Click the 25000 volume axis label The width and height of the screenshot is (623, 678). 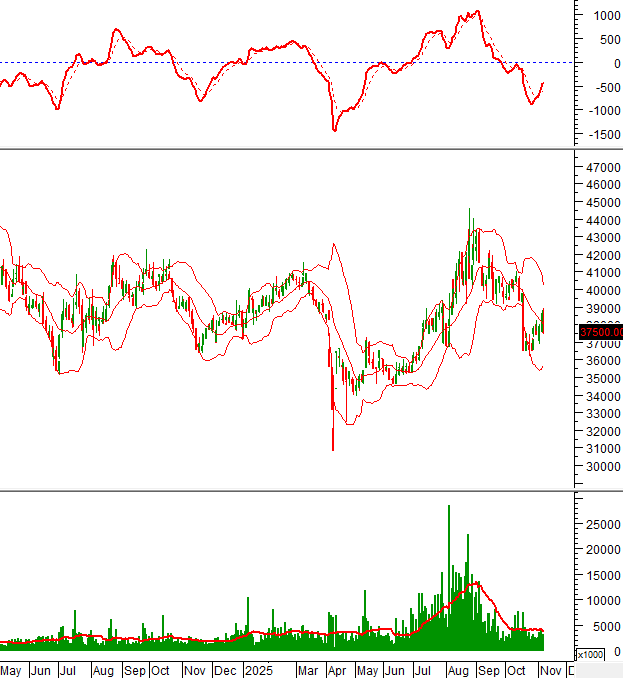click(x=601, y=524)
